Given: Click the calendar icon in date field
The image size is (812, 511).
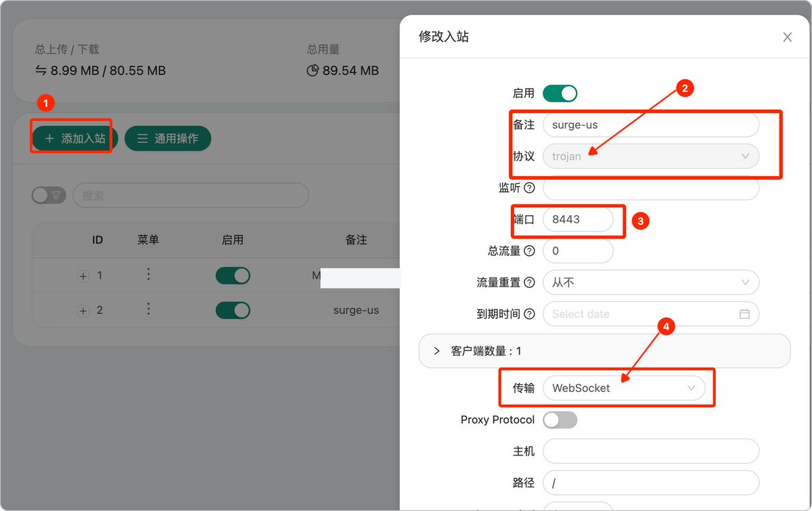Looking at the screenshot, I should click(x=744, y=313).
